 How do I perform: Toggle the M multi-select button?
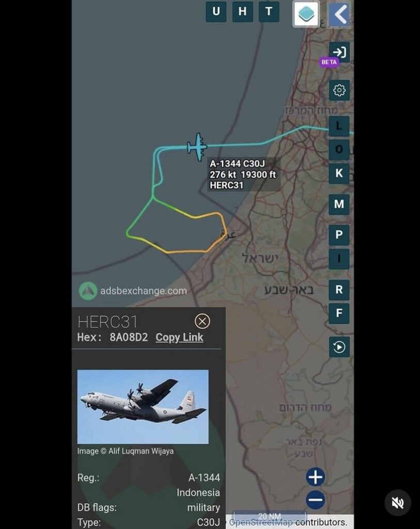pos(339,205)
